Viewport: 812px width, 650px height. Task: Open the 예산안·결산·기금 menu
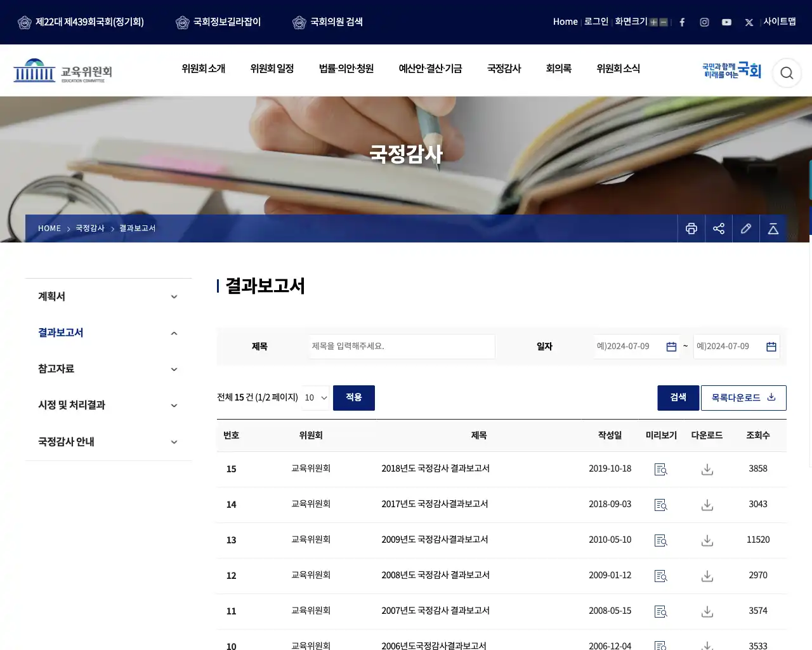click(430, 69)
